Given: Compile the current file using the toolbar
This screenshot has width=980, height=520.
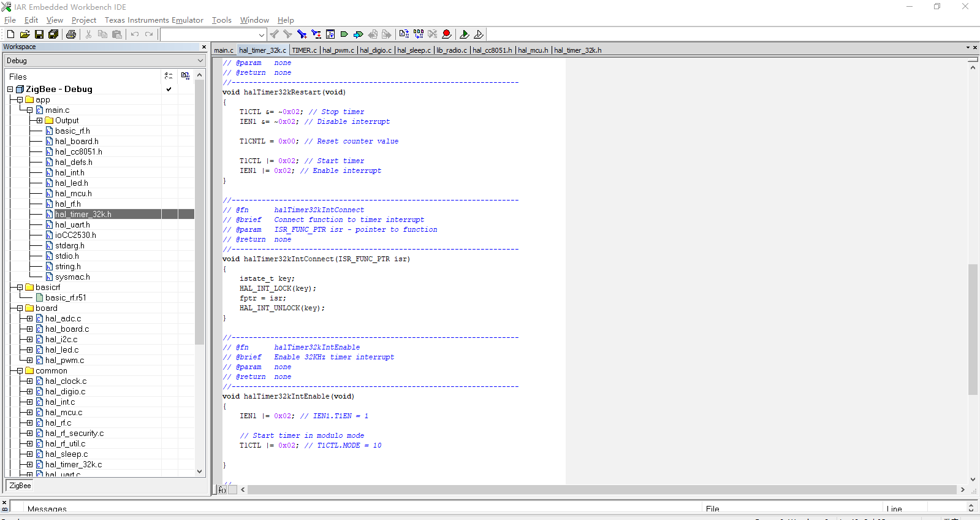Looking at the screenshot, I should (x=404, y=34).
